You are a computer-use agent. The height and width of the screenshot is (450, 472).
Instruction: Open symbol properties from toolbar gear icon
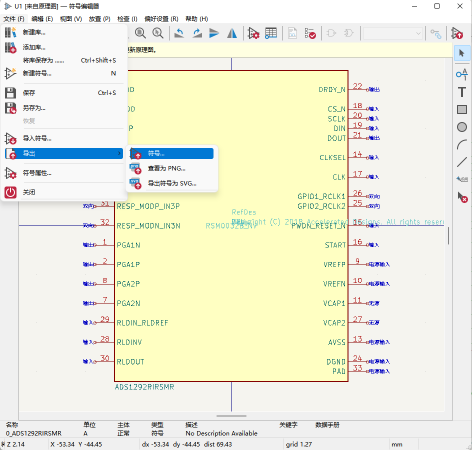pos(254,33)
